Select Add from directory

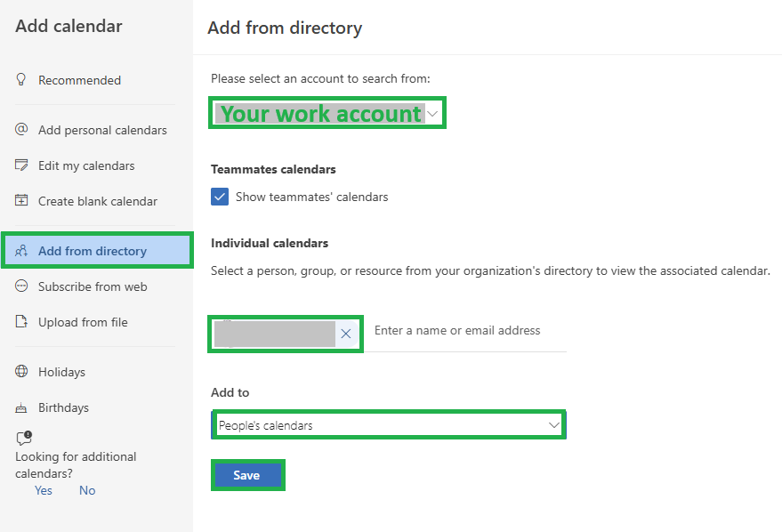(x=97, y=250)
